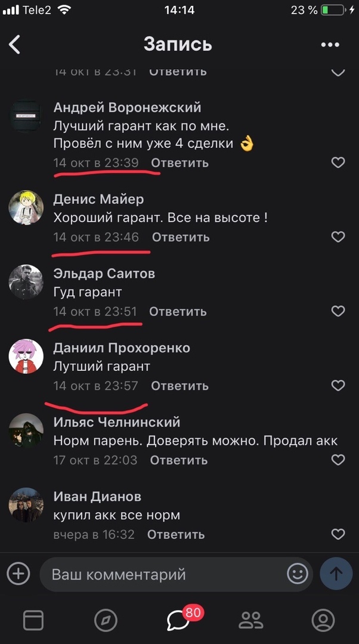This screenshot has width=359, height=644.
Task: Open the compass discover tab
Action: (106, 620)
